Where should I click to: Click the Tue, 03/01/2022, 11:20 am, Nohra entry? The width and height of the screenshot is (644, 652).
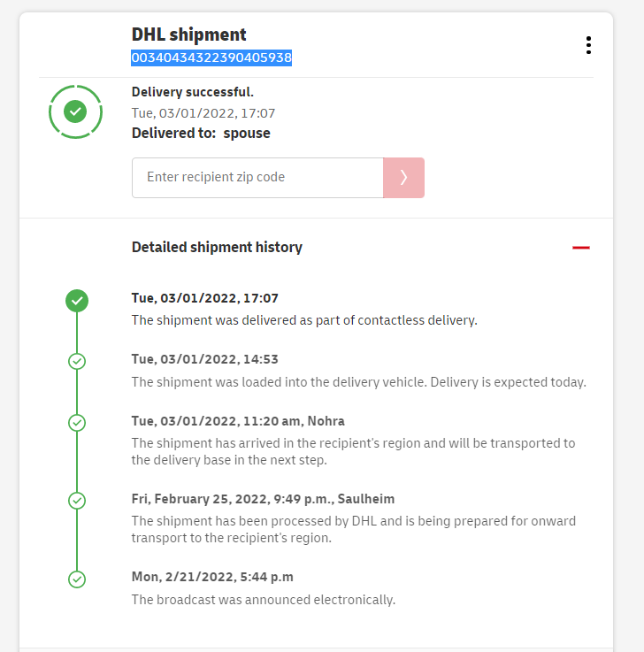238,421
